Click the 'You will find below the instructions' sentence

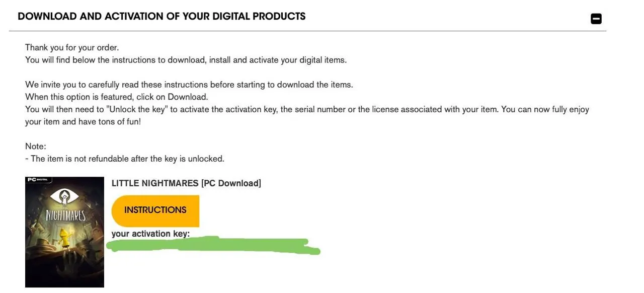pyautogui.click(x=186, y=60)
